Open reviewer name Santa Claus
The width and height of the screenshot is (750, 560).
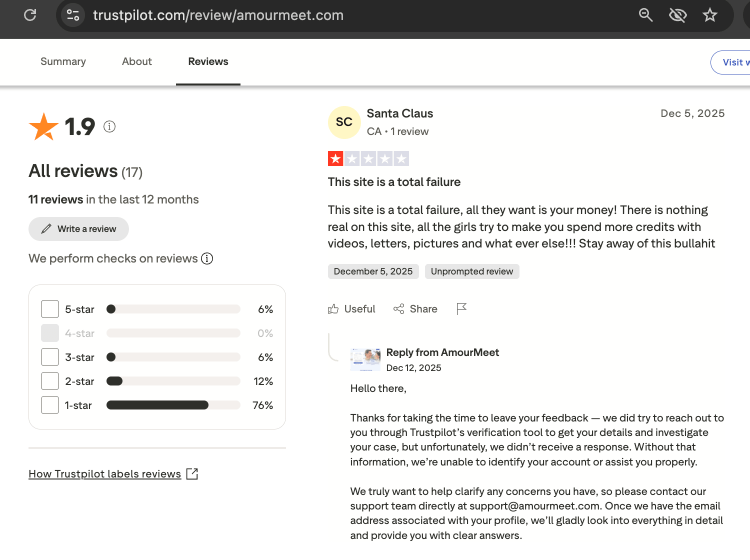(x=400, y=113)
